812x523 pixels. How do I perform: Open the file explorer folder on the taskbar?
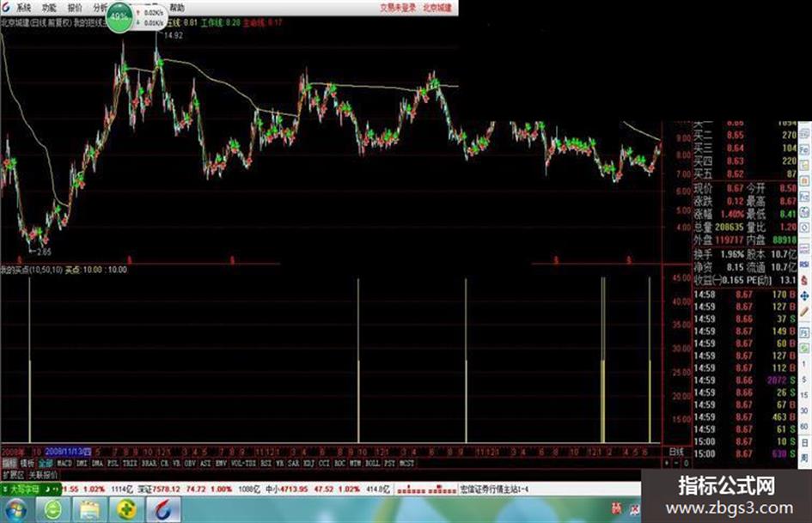point(89,510)
